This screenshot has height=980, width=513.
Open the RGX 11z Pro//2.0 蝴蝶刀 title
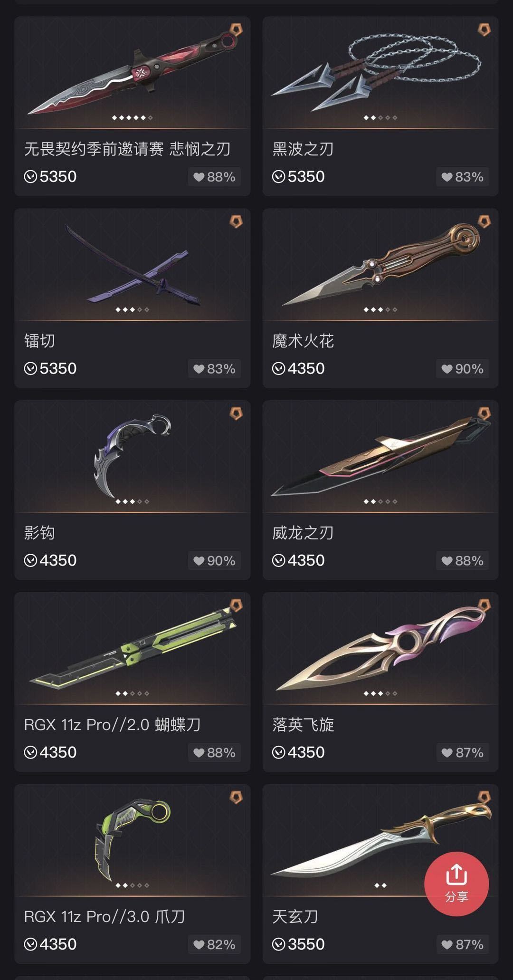(x=112, y=725)
